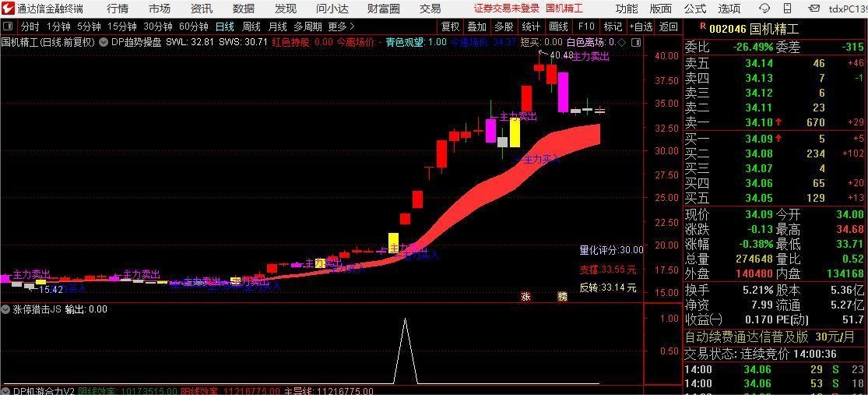Click the 量化评分:30.00 text
868x395 pixels.
pyautogui.click(x=612, y=250)
